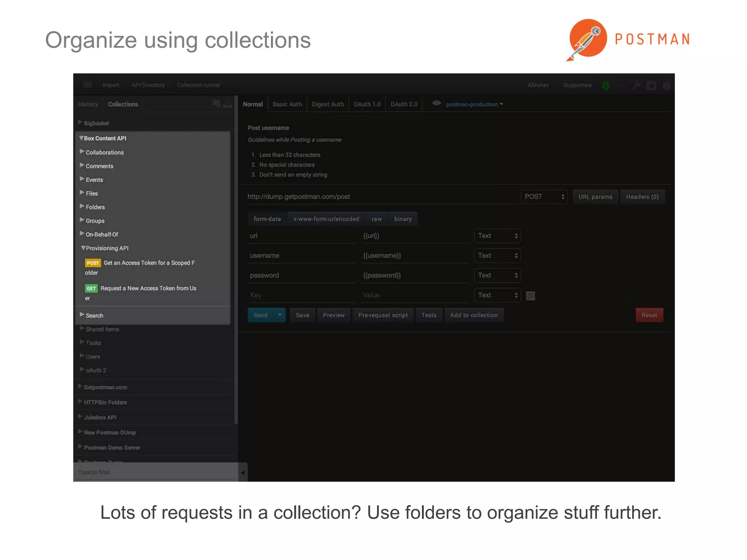Open Collection runner from the top bar
Viewport: 747px width, 560px height.
point(198,85)
